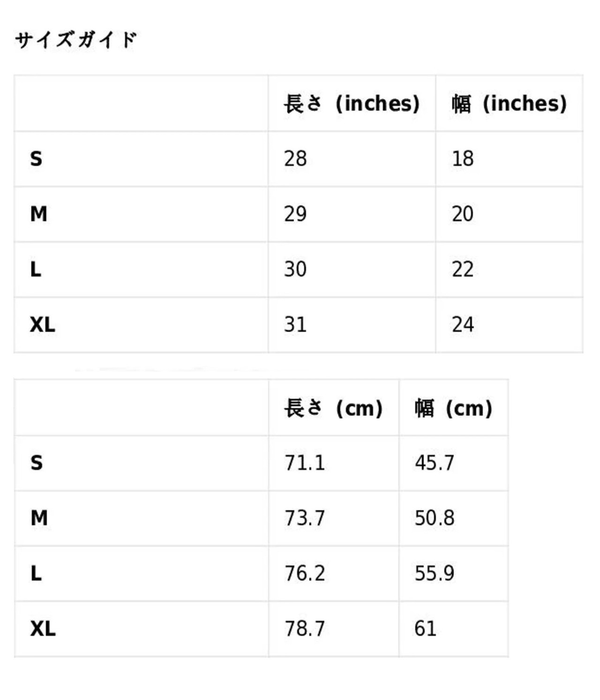This screenshot has width=600, height=700.
Task: Select the 幅 (inches) column header
Action: (509, 104)
